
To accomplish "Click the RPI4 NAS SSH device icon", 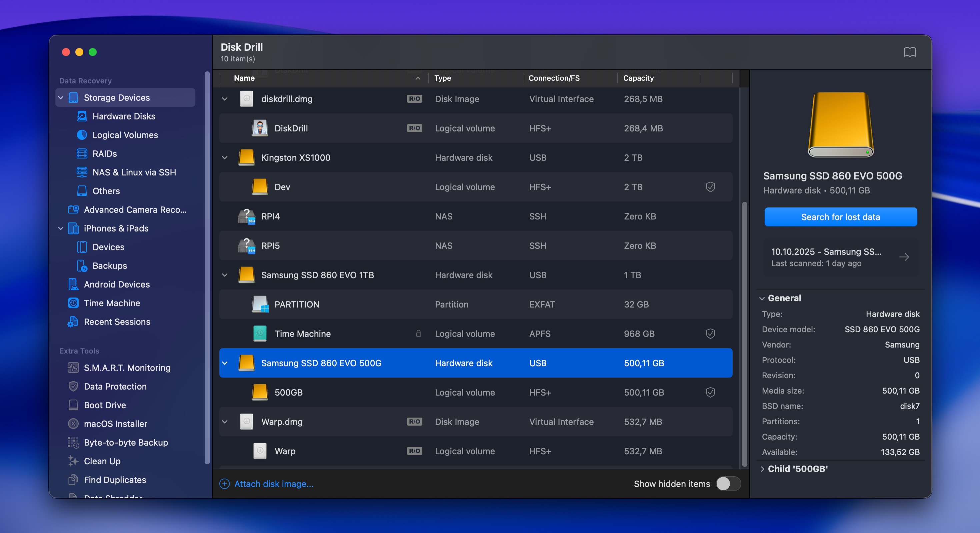I will [247, 216].
